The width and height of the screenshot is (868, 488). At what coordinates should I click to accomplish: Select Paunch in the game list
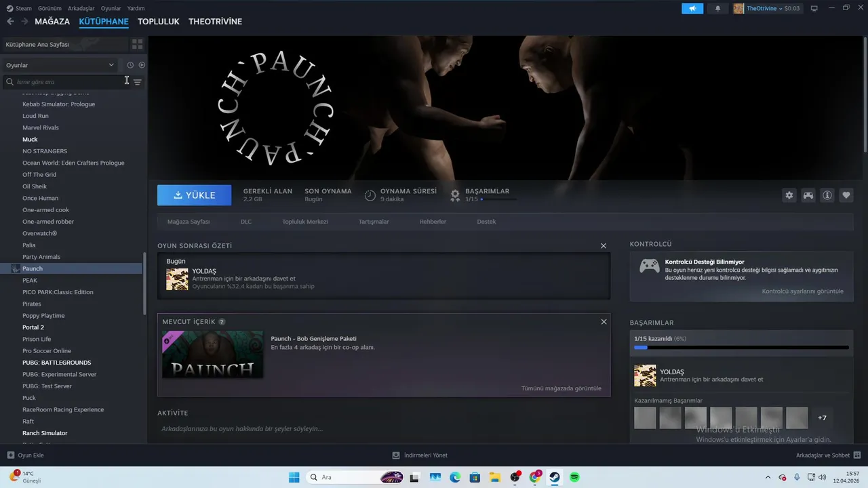pyautogui.click(x=71, y=268)
